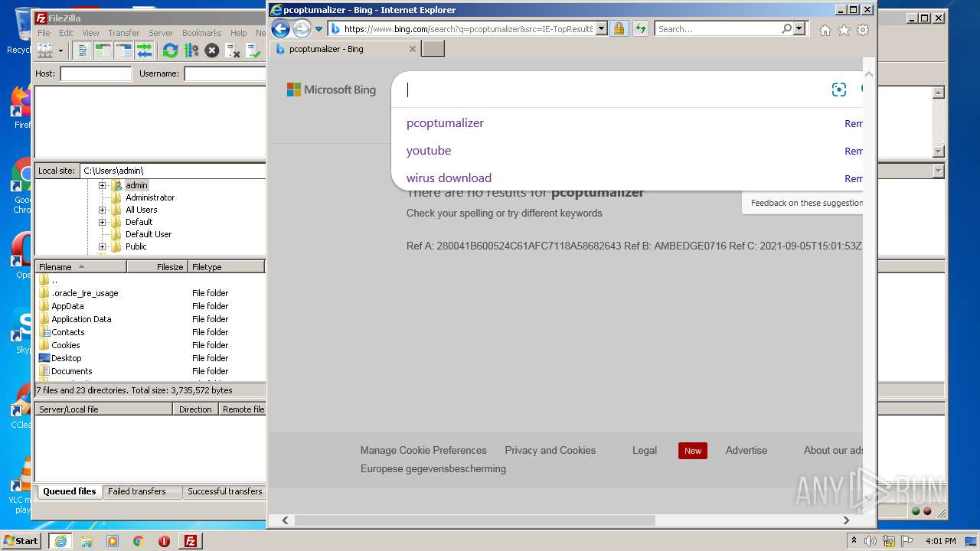Open FileZilla Bookmarks menu
The width and height of the screenshot is (980, 551).
coord(202,33)
